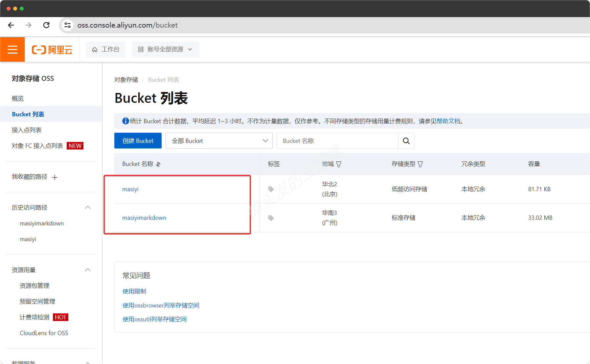Viewport: 590px width, 364px height.
Task: Click the 华北2 (北京) region cell
Action: (x=329, y=189)
